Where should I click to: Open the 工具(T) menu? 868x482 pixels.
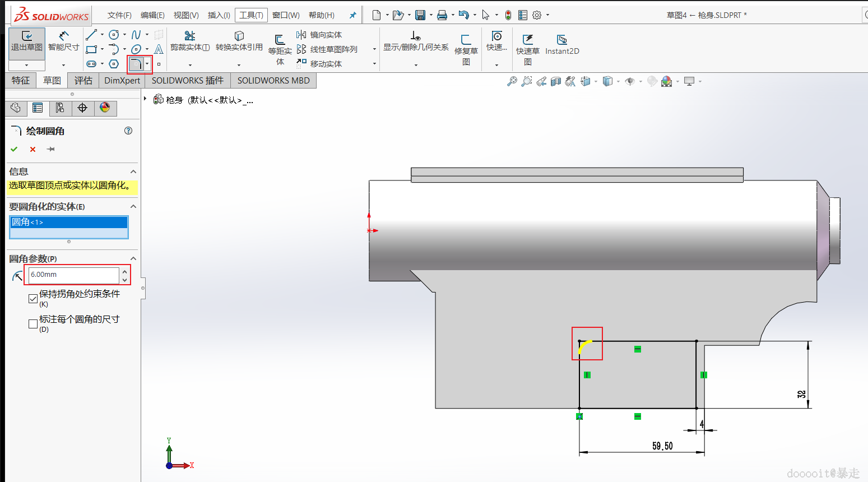point(251,15)
